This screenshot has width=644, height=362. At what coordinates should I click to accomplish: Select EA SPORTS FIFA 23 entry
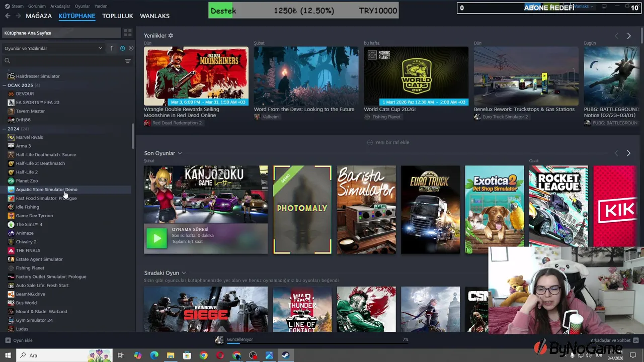pyautogui.click(x=37, y=102)
